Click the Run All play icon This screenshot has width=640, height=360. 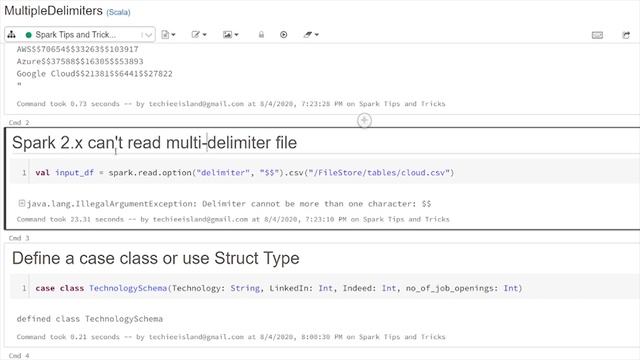click(x=284, y=35)
